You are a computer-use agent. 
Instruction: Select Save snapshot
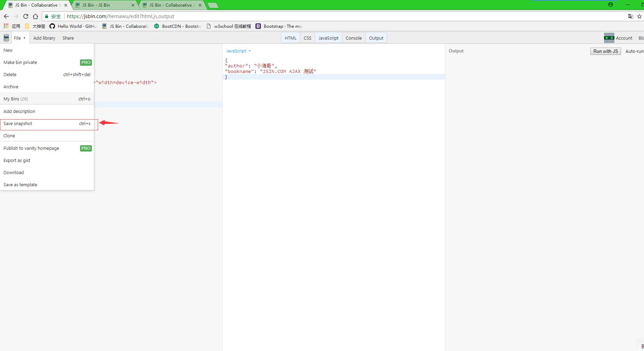pos(47,123)
